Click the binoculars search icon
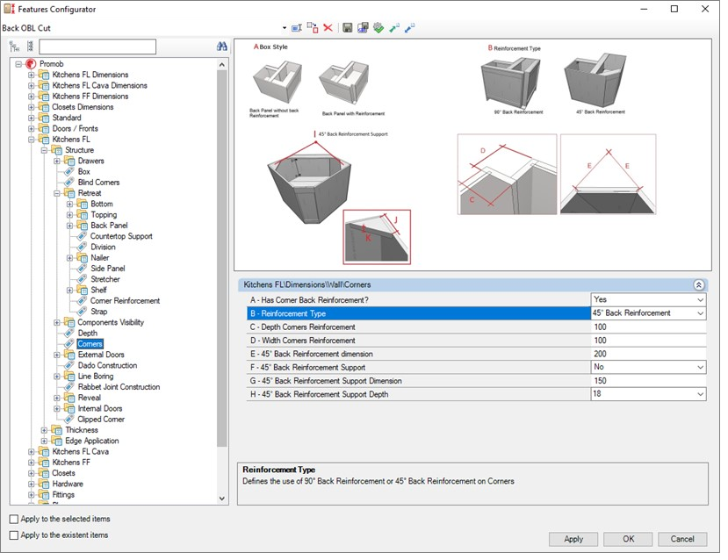 coord(222,47)
